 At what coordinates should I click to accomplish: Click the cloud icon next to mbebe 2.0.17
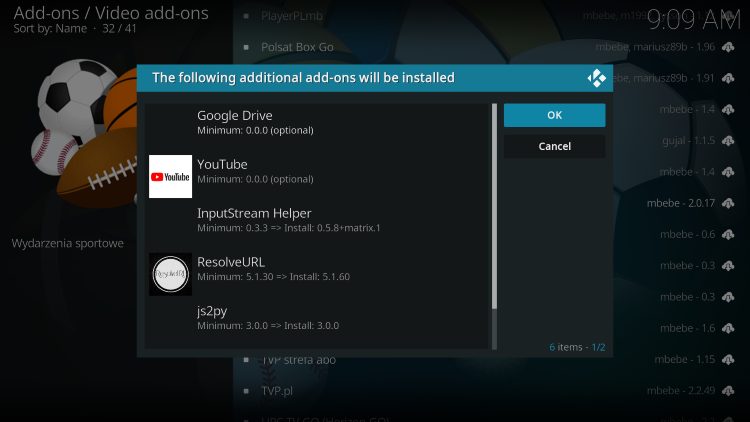[728, 203]
